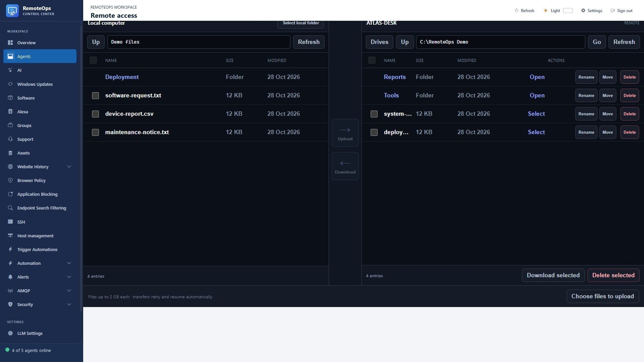Click the SSH terminal icon

point(10,222)
